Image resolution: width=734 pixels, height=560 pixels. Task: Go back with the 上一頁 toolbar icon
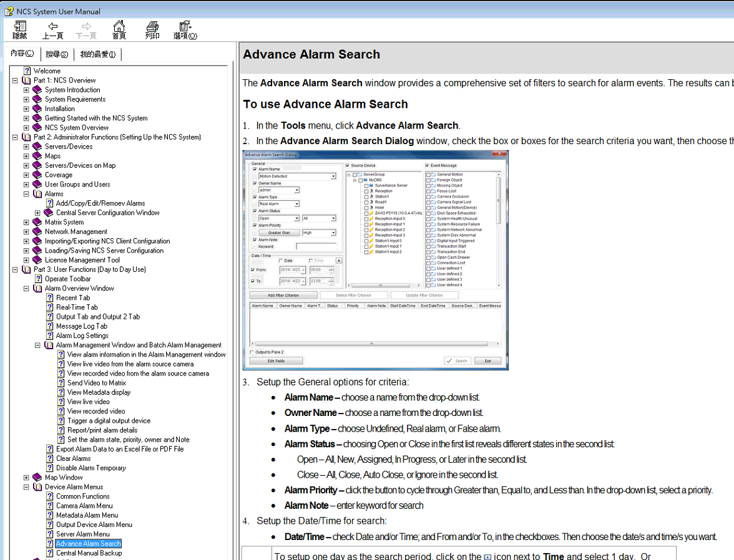tap(53, 29)
